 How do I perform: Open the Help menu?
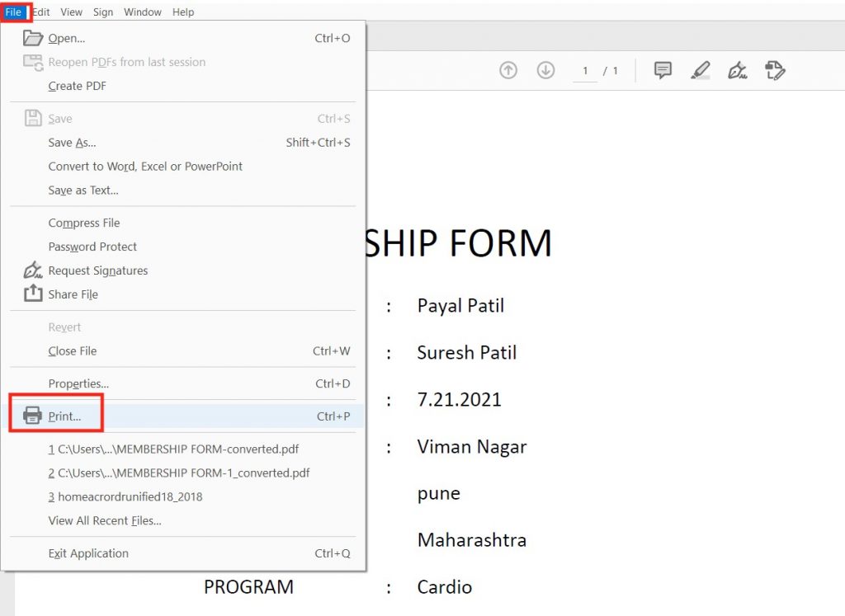(x=182, y=12)
